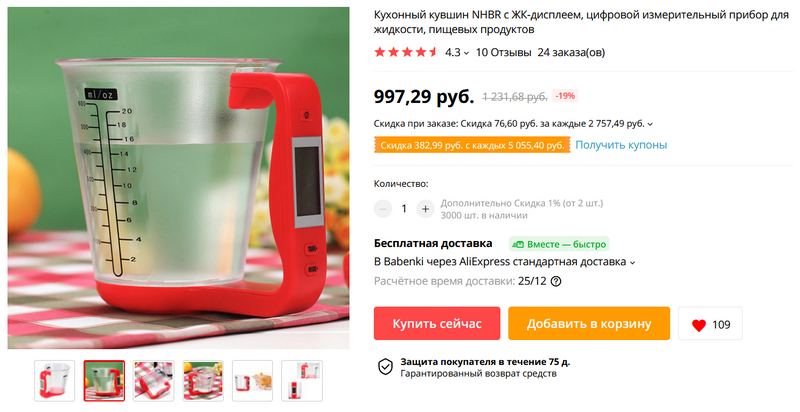Select the first product thumbnail
800x412 pixels.
pyautogui.click(x=55, y=380)
